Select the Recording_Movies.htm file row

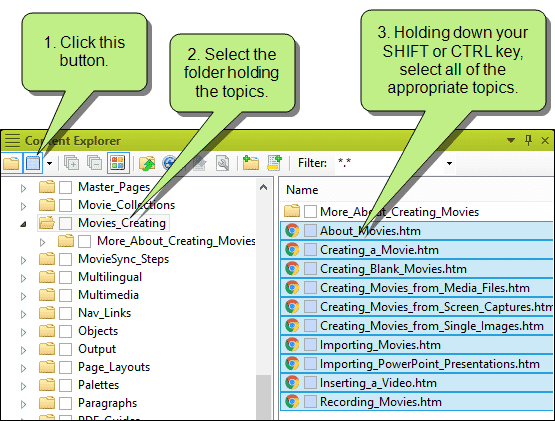[417, 402]
